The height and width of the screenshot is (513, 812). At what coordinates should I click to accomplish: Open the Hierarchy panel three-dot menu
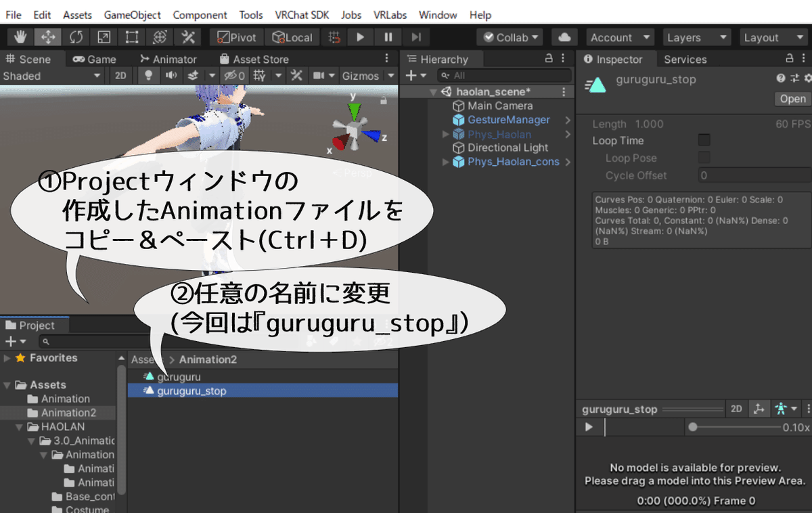[564, 59]
